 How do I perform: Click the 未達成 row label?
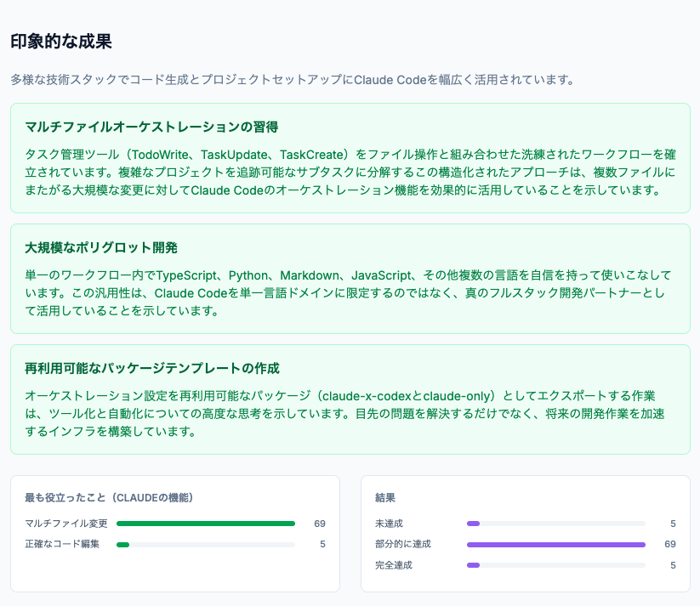pyautogui.click(x=390, y=524)
